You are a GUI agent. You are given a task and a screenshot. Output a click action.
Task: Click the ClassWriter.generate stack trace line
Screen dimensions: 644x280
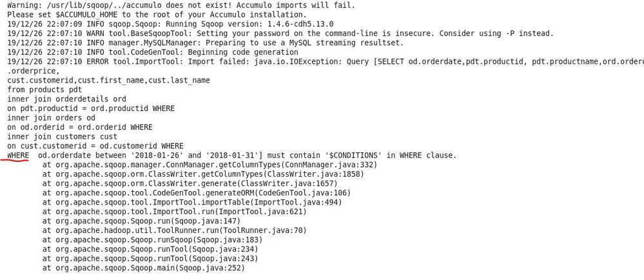tap(190, 184)
